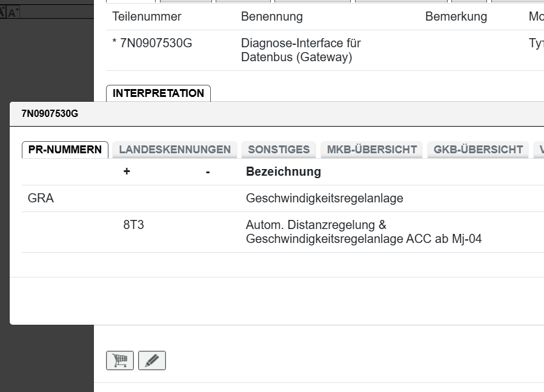Image resolution: width=544 pixels, height=392 pixels.
Task: Open the GKB-ÜBERSICHT tab
Action: [x=478, y=149]
